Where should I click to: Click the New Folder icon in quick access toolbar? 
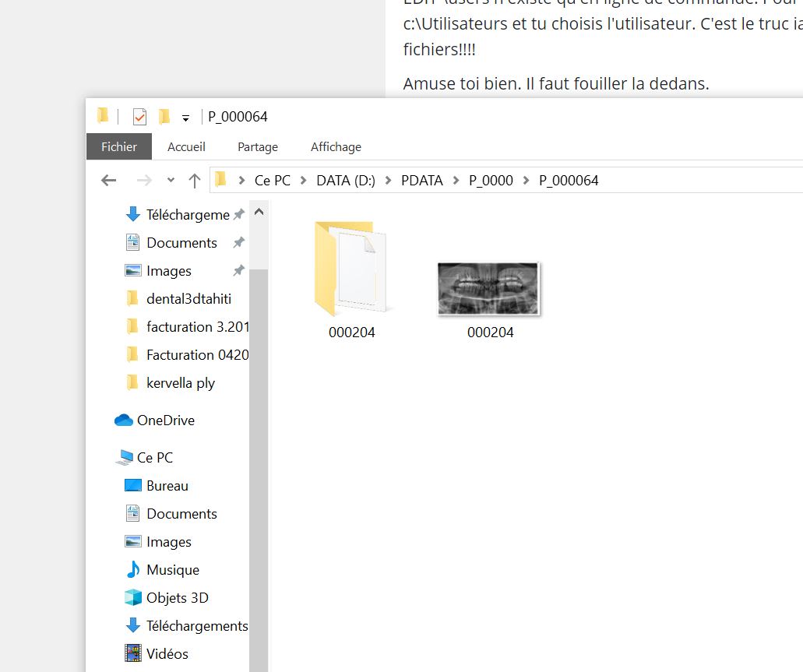164,117
